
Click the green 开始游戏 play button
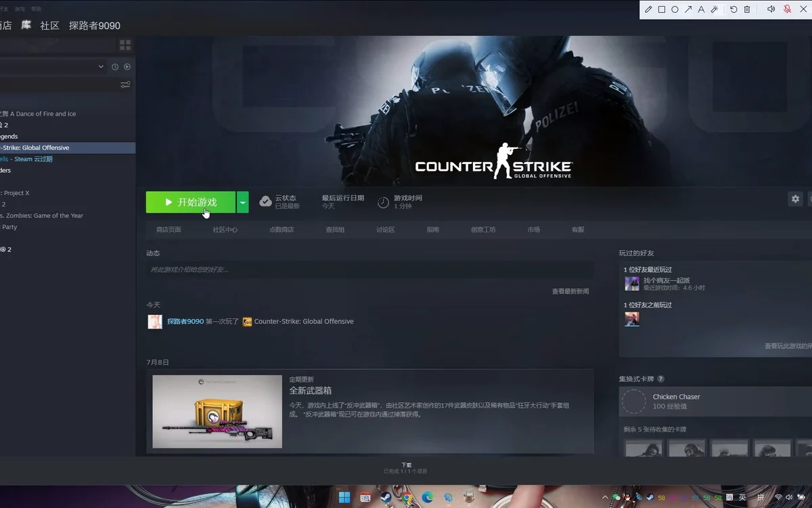pos(191,202)
